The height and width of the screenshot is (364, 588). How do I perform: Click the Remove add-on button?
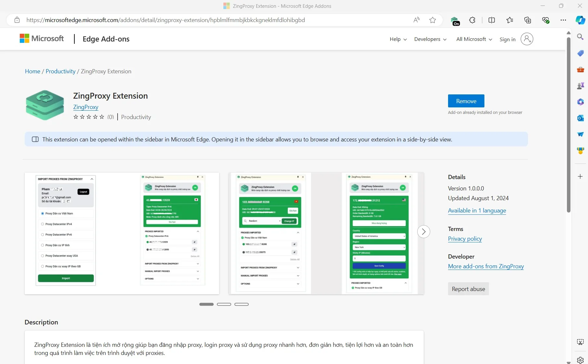tap(466, 101)
